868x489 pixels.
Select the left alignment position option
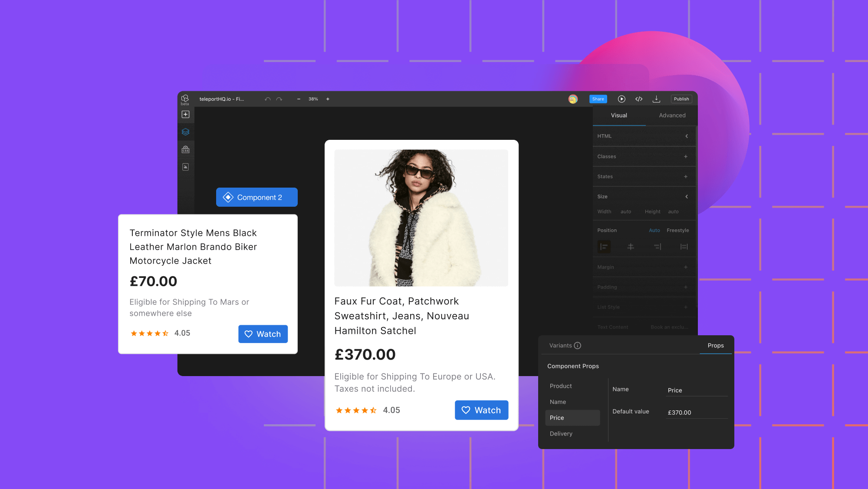[x=604, y=246]
